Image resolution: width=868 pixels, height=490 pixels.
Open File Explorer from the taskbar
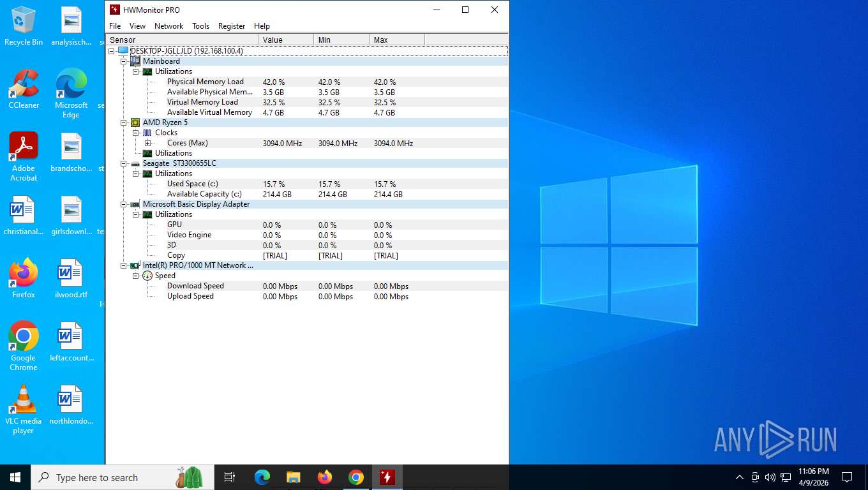[294, 477]
